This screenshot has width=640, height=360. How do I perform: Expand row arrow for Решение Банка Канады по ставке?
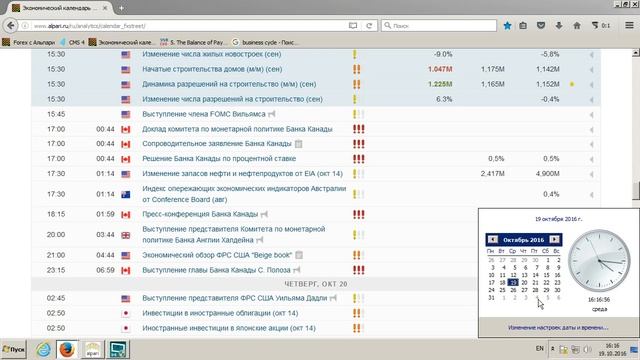[x=591, y=159]
